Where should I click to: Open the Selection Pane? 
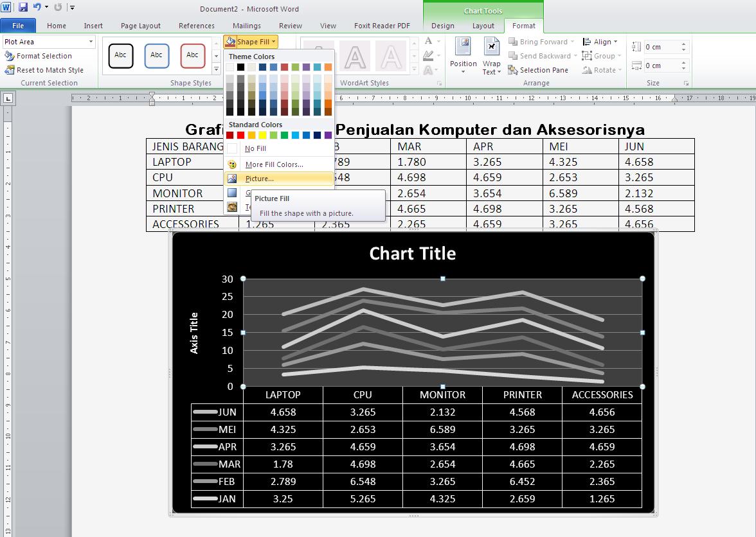click(x=538, y=70)
